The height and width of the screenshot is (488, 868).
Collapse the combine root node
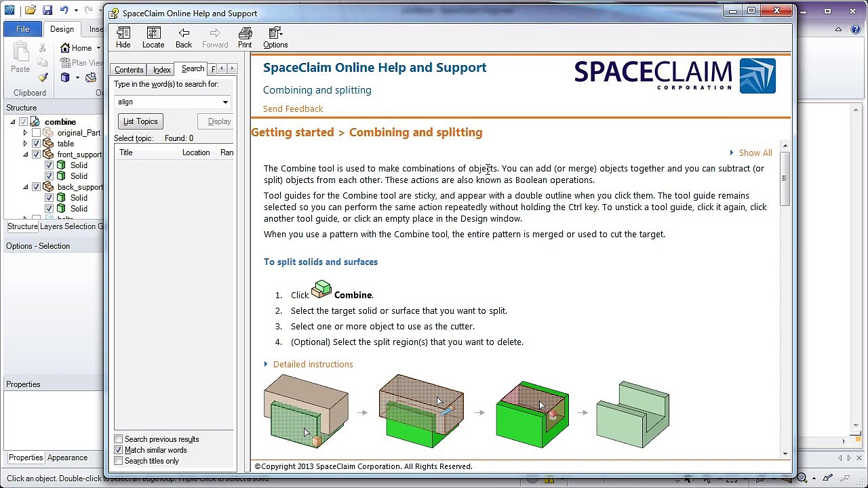pyautogui.click(x=13, y=122)
